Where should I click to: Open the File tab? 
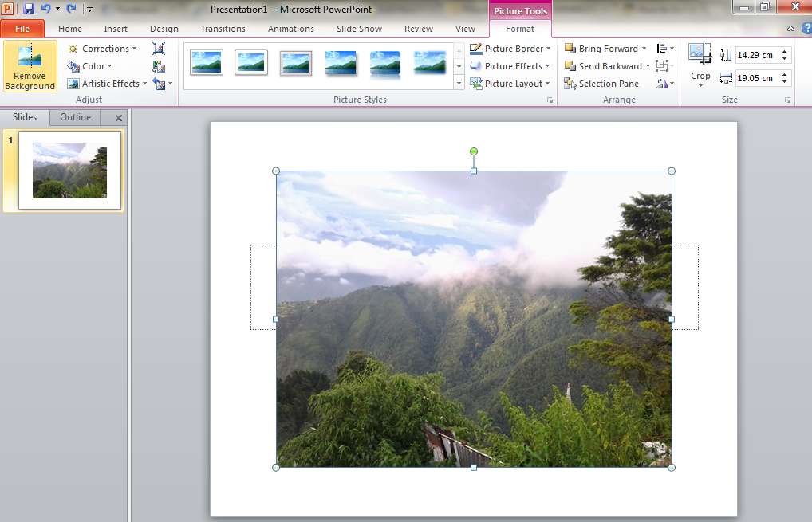[22, 29]
